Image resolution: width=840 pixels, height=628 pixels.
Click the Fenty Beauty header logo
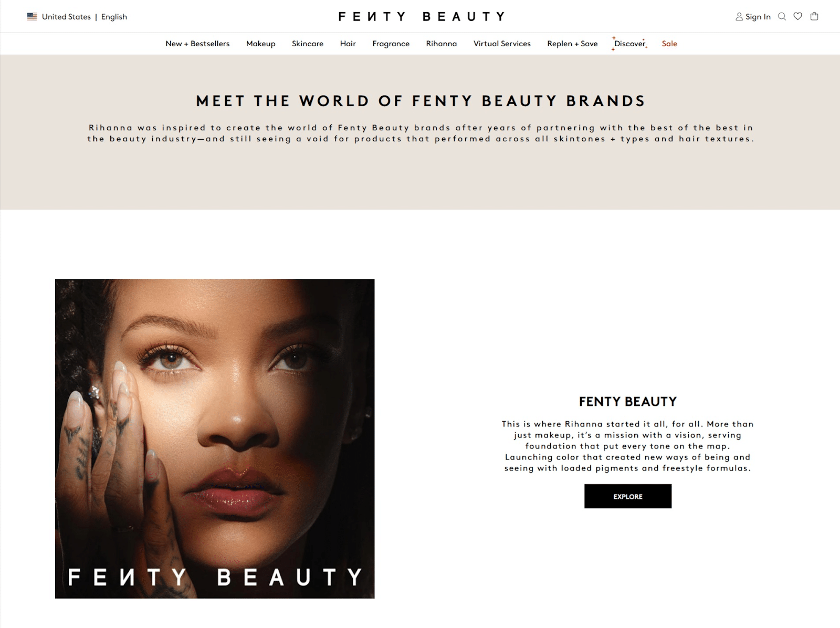[422, 17]
